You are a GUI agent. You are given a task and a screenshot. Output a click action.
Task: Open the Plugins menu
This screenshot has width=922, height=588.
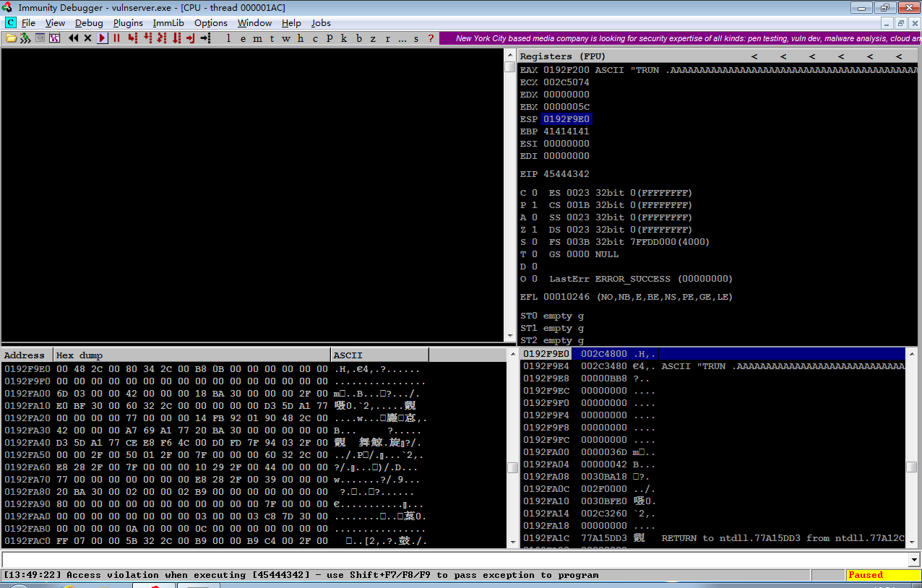click(x=128, y=23)
